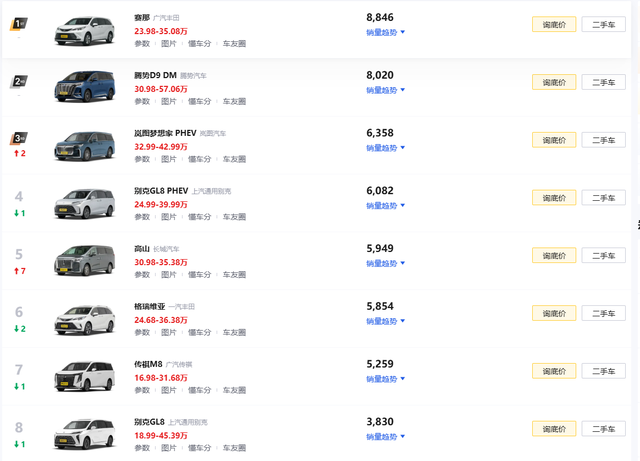Open 图片 link under 别克GL8 PHEV
This screenshot has width=640, height=461.
(169, 217)
